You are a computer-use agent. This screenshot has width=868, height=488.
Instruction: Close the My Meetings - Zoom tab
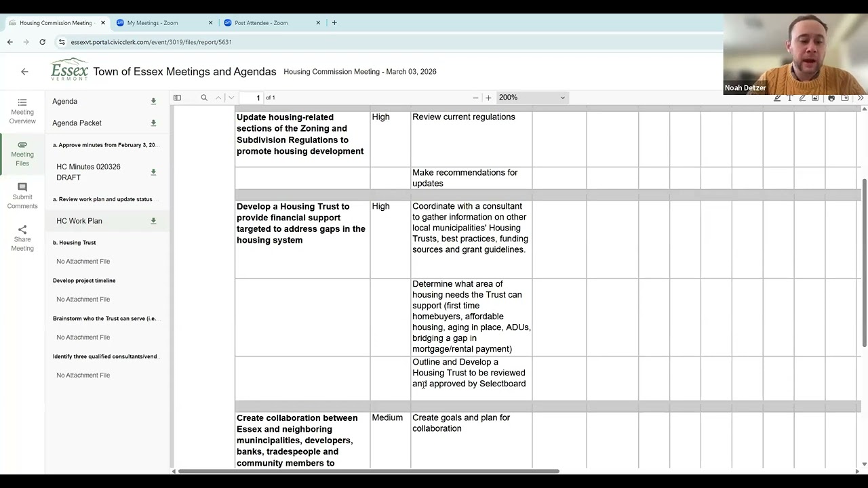pos(210,22)
